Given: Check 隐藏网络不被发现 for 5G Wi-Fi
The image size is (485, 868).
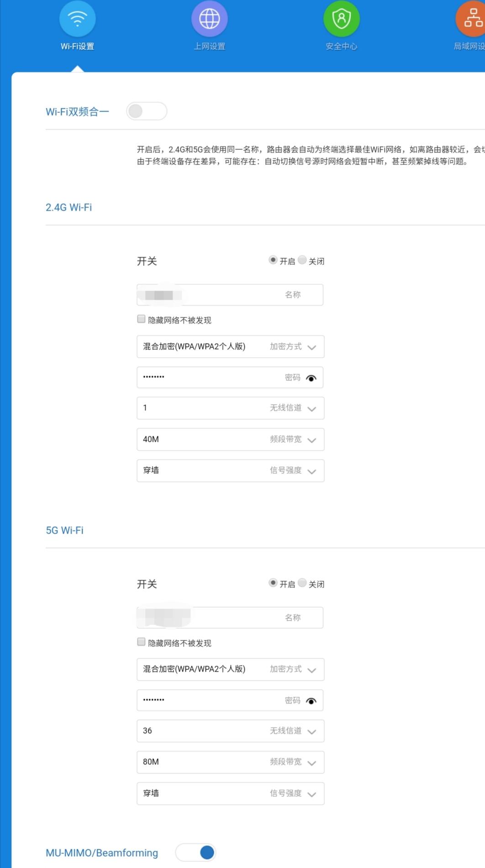Looking at the screenshot, I should point(141,642).
